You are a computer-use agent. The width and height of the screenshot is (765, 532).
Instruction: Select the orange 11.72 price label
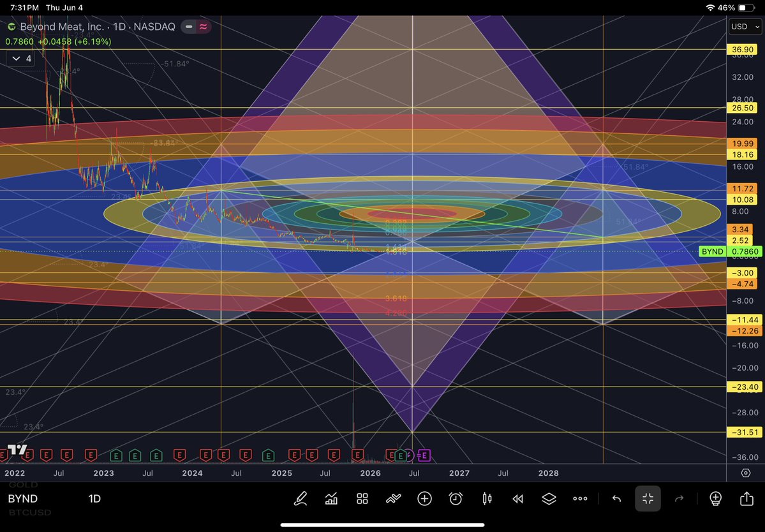[743, 188]
